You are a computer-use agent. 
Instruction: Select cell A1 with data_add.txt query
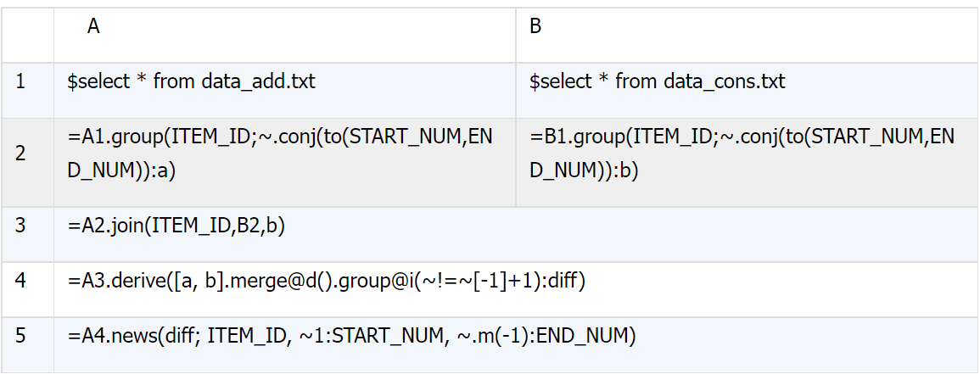(x=285, y=91)
